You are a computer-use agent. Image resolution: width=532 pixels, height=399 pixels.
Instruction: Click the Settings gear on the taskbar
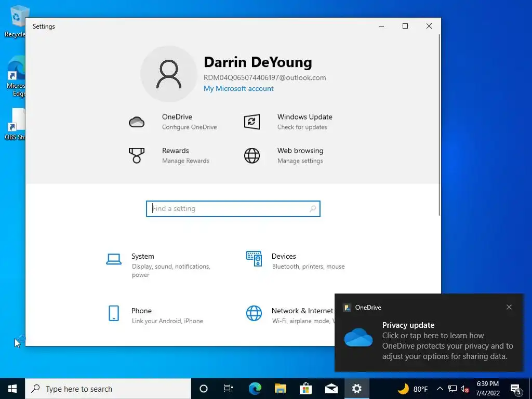[x=356, y=389]
